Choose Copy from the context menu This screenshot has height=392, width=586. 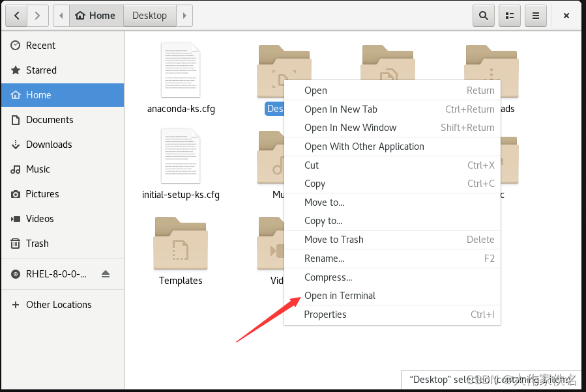pyautogui.click(x=392, y=184)
